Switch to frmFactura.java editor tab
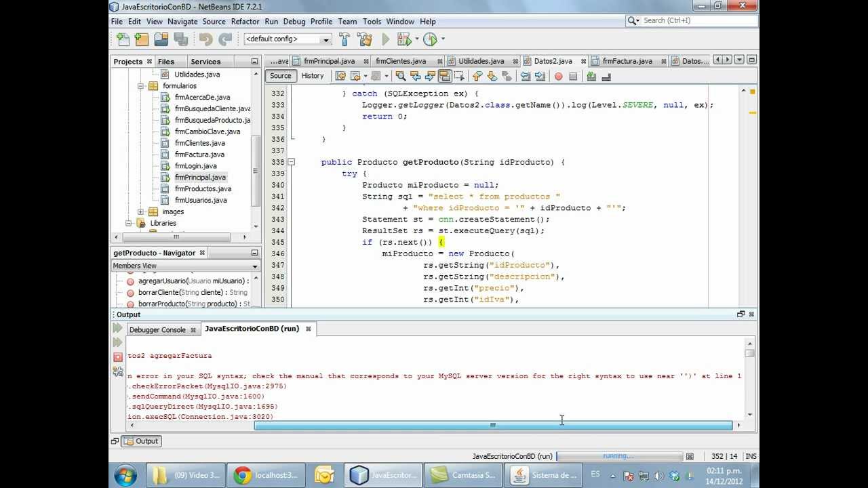 [627, 61]
